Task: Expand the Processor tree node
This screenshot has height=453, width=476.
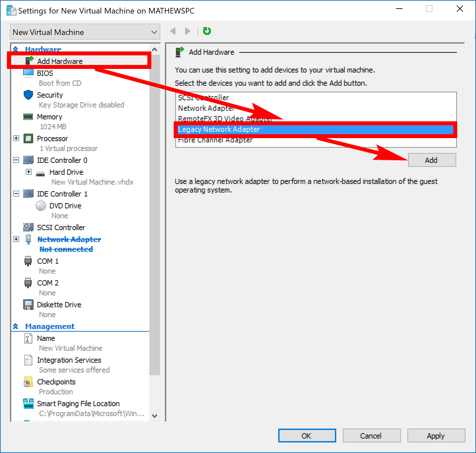Action: [16, 138]
